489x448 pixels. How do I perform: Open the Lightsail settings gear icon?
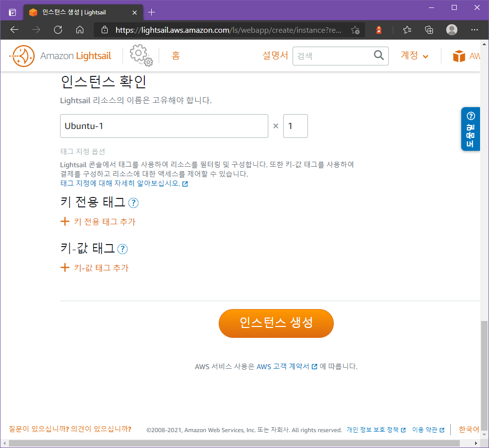click(141, 55)
